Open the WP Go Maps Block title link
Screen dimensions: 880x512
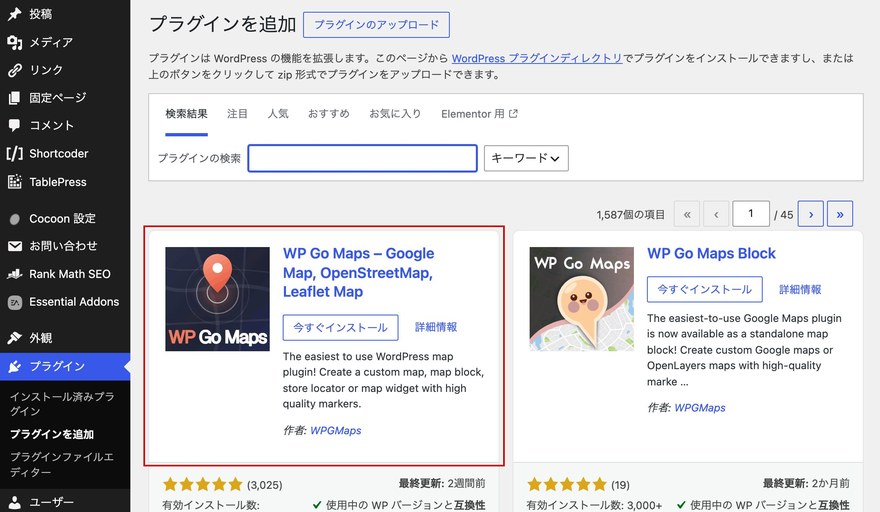click(x=711, y=254)
